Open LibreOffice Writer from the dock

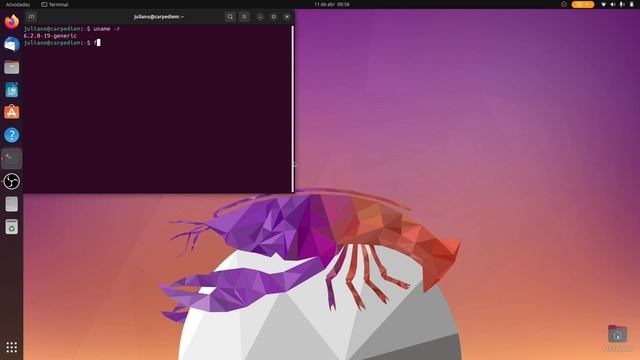point(12,90)
